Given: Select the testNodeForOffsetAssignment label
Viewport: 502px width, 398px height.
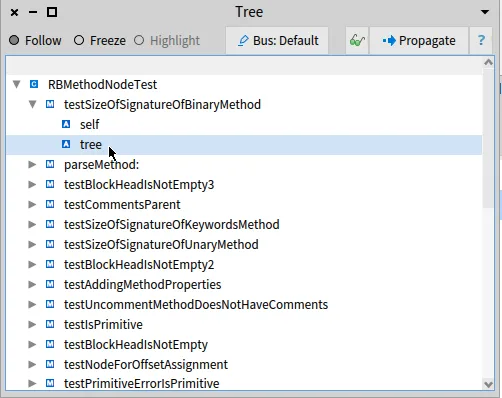Looking at the screenshot, I should click(146, 364).
